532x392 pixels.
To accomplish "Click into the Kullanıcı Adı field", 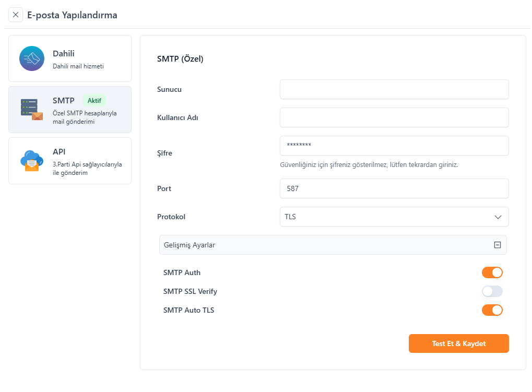I will [x=394, y=117].
